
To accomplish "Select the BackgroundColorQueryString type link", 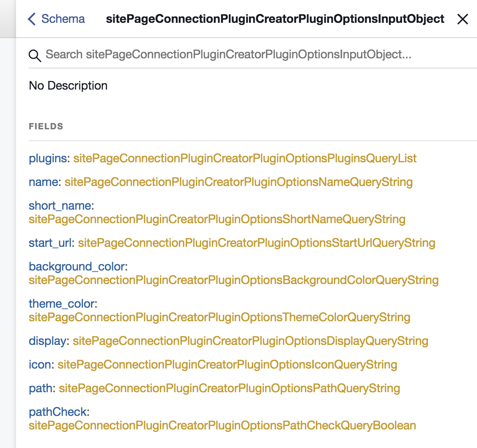I will point(233,280).
